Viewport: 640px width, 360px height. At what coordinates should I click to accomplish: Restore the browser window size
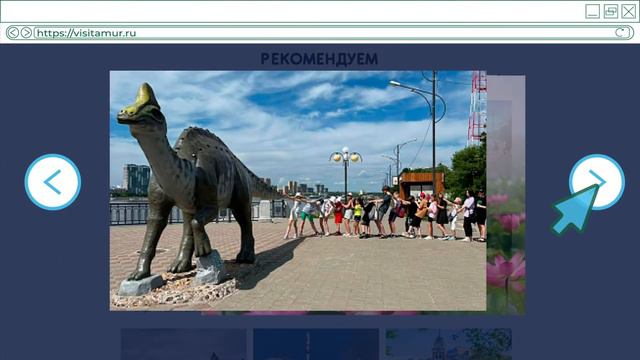point(611,11)
